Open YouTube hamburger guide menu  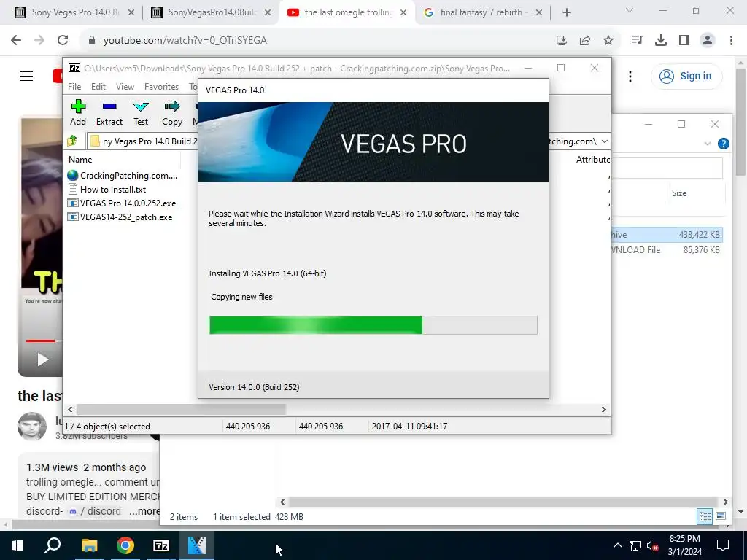point(26,76)
